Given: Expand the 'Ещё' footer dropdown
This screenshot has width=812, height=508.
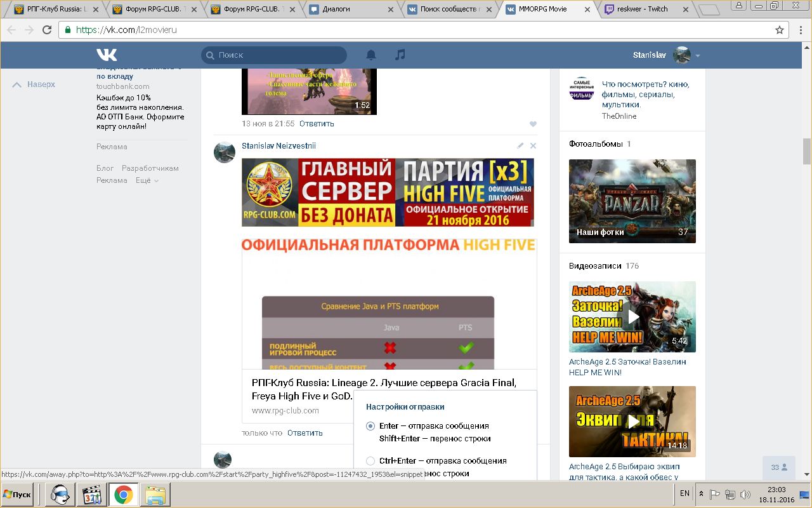Looking at the screenshot, I should 147,180.
